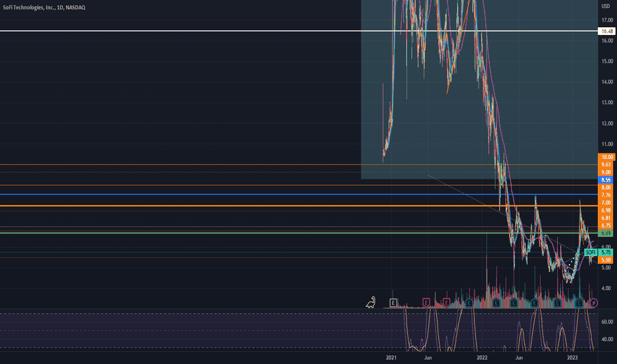The width and height of the screenshot is (617, 364).
Task: Click the 40.00 indicator scale value
Action: [x=607, y=340]
